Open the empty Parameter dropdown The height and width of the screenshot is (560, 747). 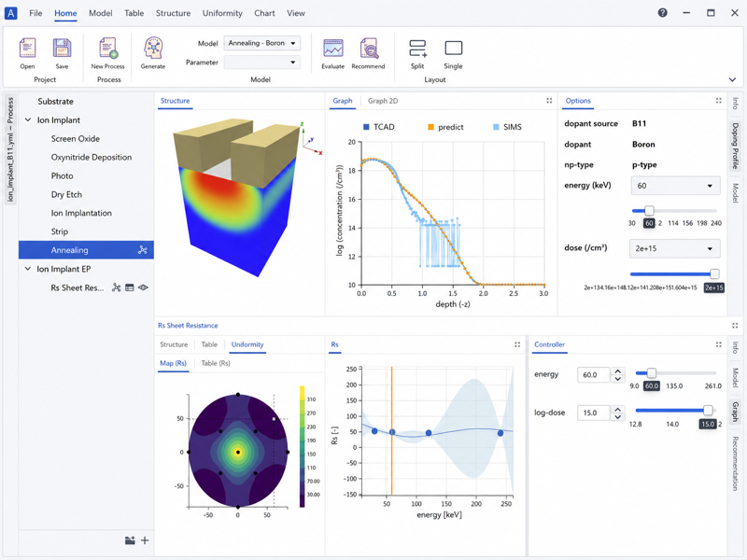pyautogui.click(x=262, y=63)
